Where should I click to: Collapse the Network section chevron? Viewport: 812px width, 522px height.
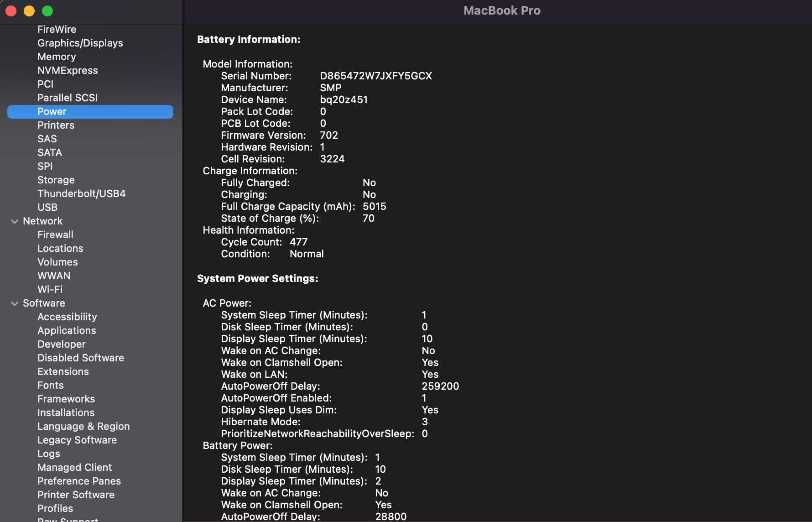click(x=15, y=221)
